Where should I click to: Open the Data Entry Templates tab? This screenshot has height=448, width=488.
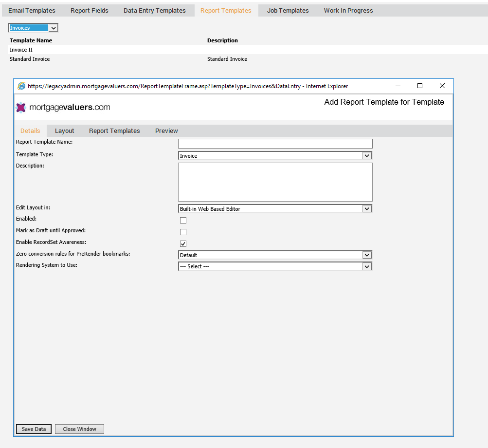point(154,11)
